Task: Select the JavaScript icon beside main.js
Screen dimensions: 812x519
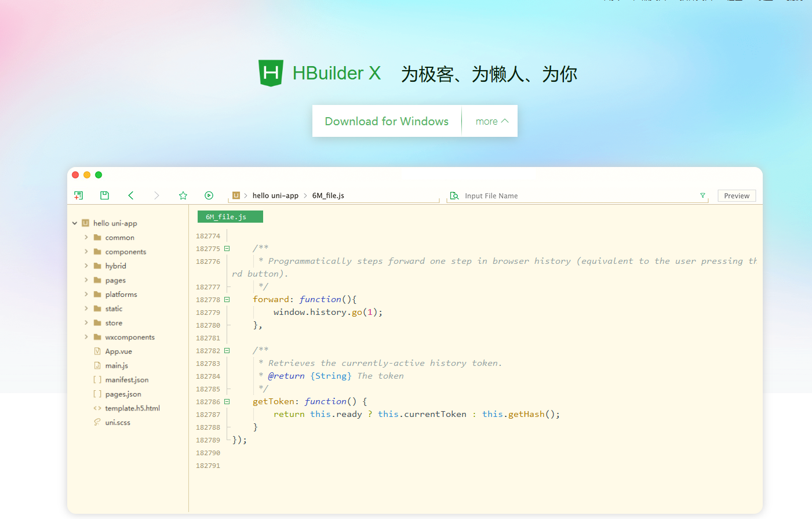Action: click(97, 365)
